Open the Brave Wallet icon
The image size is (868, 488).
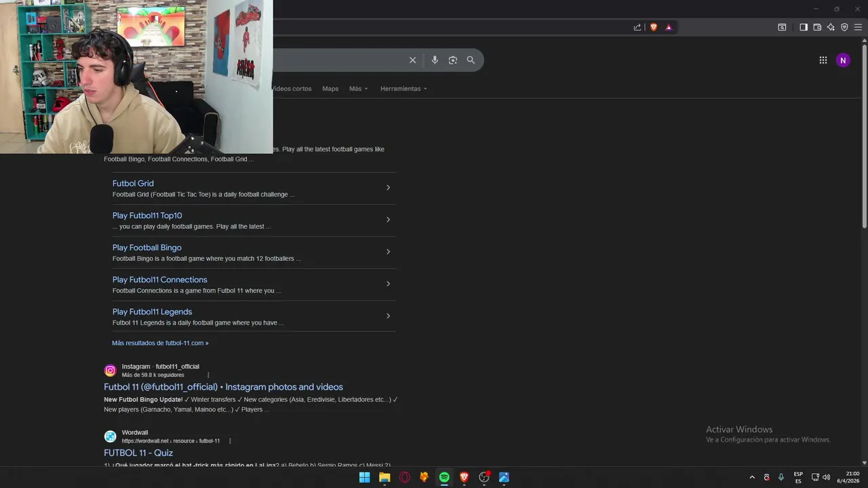tap(817, 27)
